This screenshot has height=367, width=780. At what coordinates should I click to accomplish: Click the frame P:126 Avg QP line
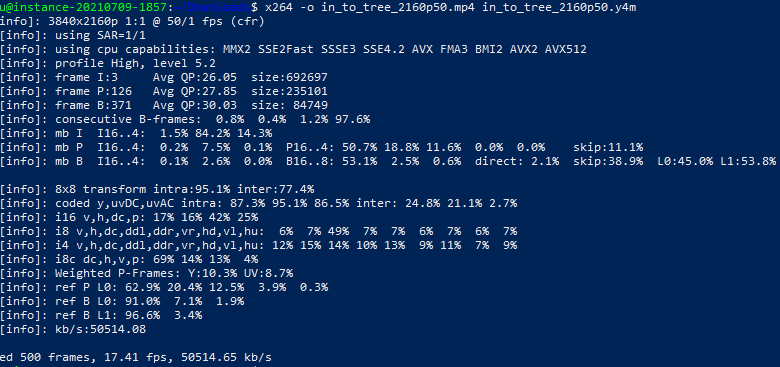164,91
